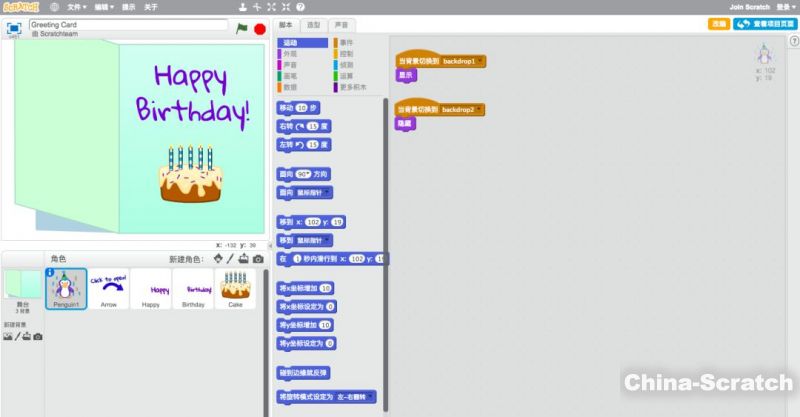Viewport: 800px width, 417px height.
Task: Take new sprite photo with camera
Action: coord(258,259)
